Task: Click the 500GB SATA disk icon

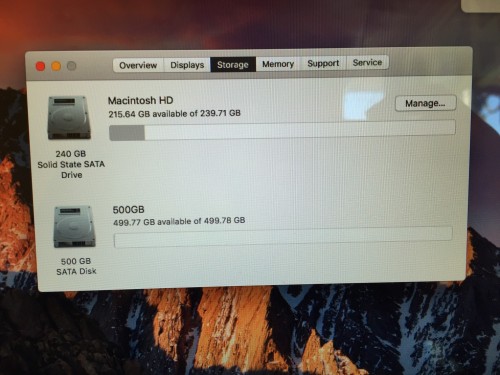Action: [x=74, y=227]
